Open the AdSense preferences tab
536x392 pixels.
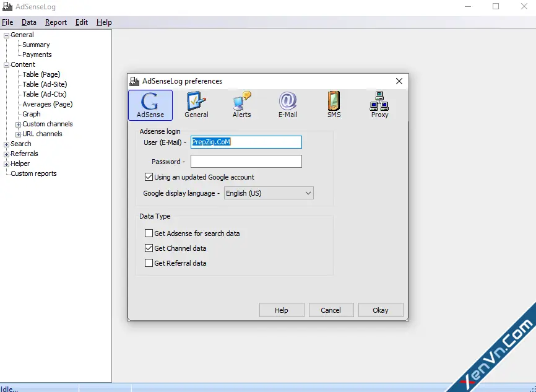point(150,105)
